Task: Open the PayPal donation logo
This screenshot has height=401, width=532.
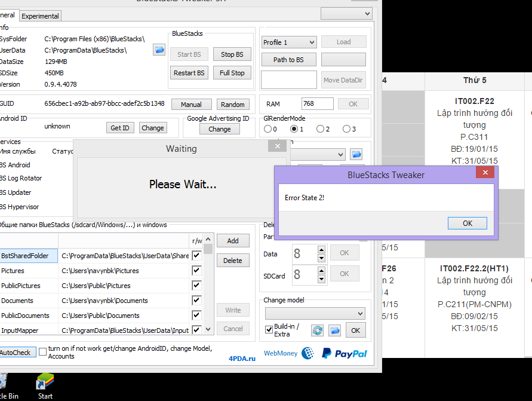Action: coord(345,353)
